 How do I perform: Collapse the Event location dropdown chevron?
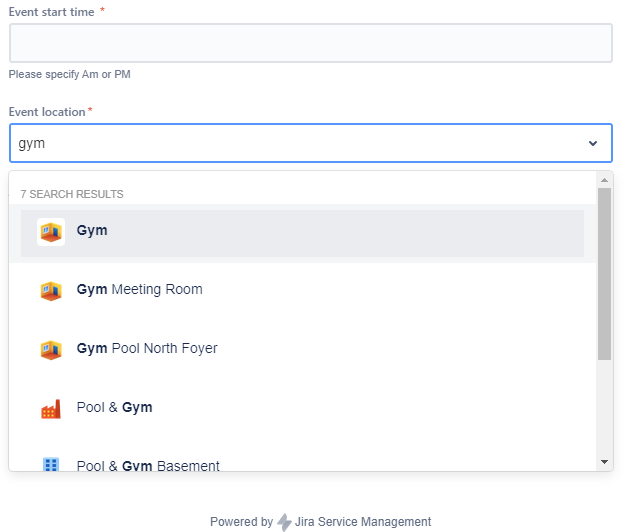593,143
